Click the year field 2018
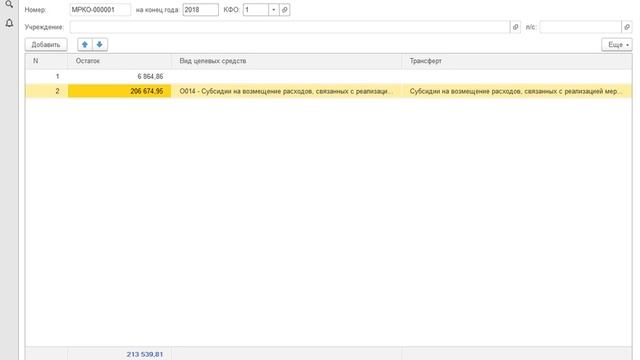 point(200,10)
